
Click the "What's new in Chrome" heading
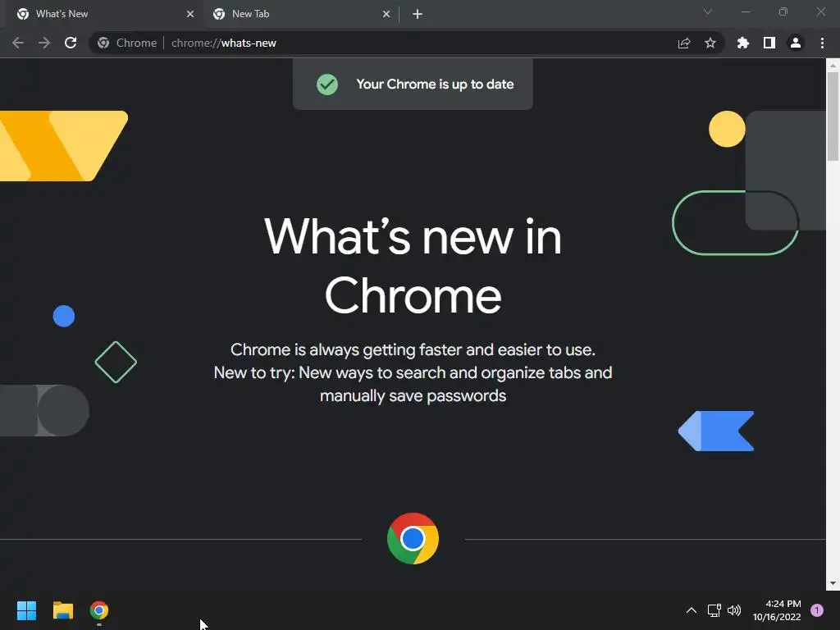coord(413,266)
